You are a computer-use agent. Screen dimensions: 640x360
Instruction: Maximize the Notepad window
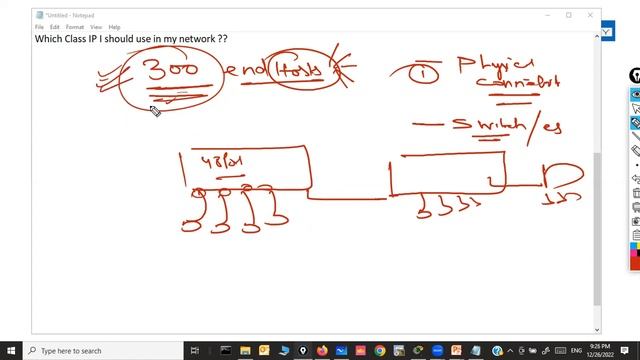point(569,15)
